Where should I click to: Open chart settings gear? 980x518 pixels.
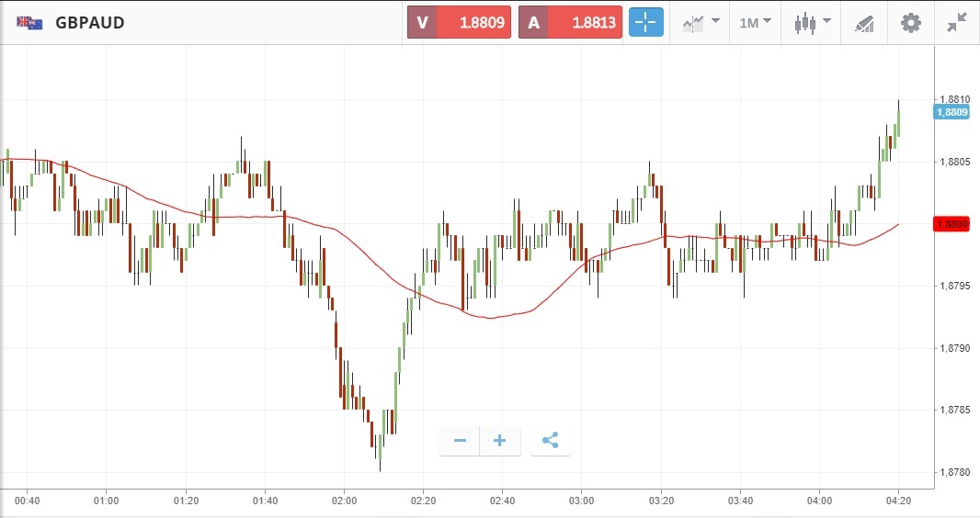pyautogui.click(x=910, y=23)
